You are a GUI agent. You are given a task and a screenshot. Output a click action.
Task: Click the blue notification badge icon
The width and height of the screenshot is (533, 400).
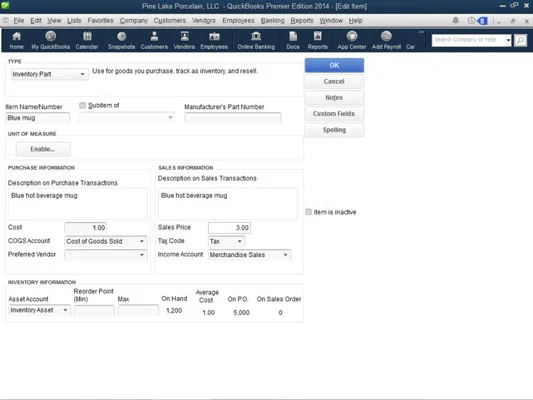tap(482, 21)
